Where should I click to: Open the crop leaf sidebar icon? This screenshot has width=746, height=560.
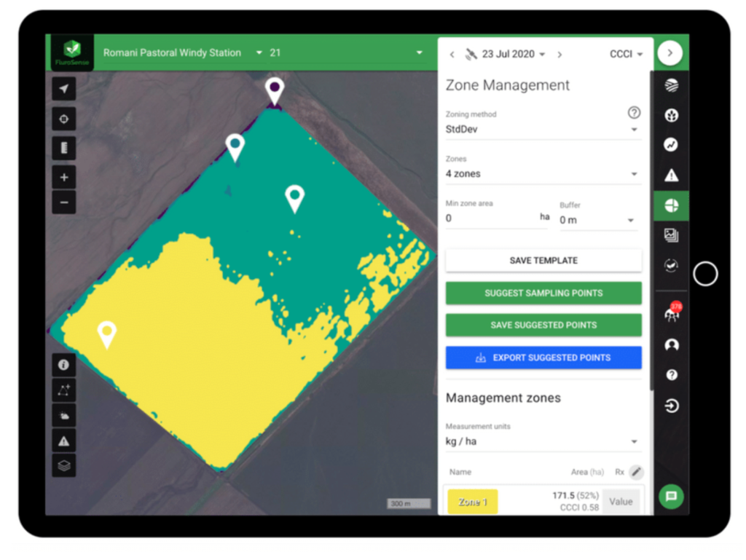[x=671, y=115]
